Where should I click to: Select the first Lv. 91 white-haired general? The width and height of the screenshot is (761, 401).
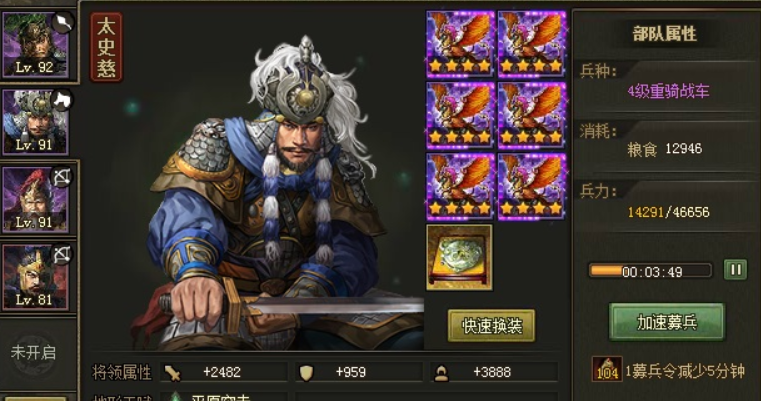coord(35,122)
